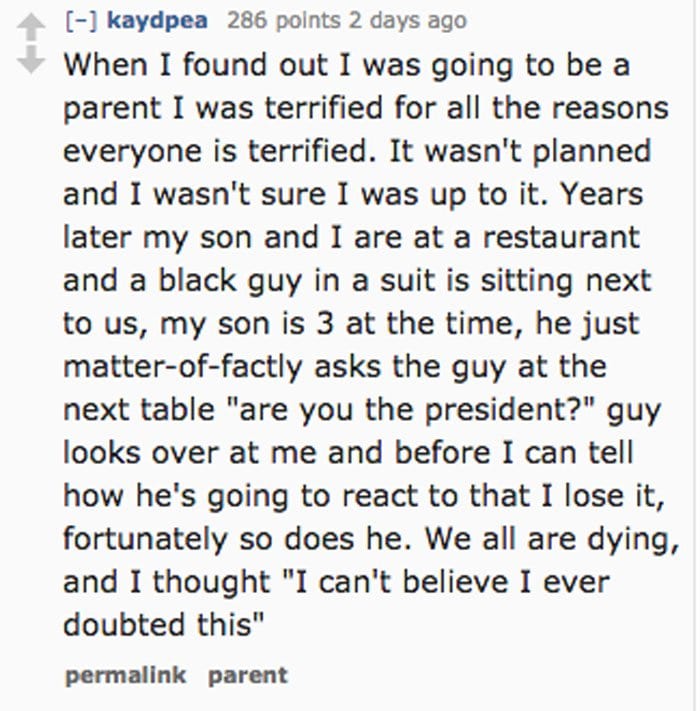Go to the parent comment link
The image size is (700, 711).
point(248,676)
